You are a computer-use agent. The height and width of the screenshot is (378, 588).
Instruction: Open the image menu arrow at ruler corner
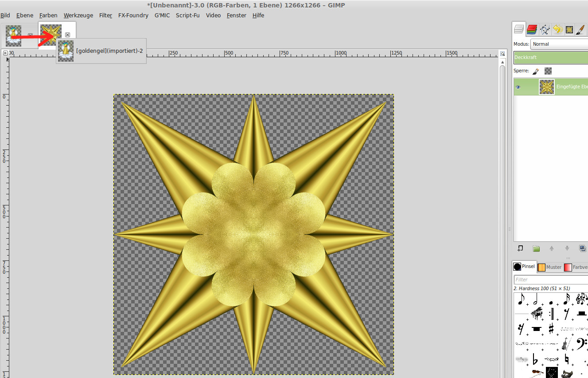(5, 53)
